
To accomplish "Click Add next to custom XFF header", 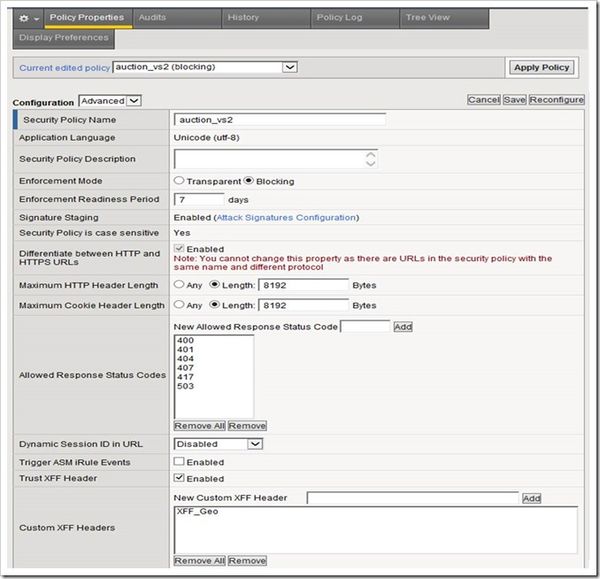I will [532, 498].
